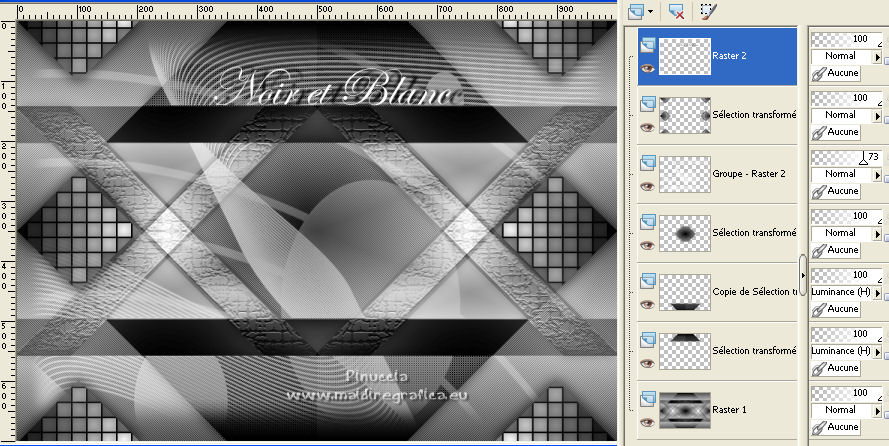Click the New Raster Layer icon
The height and width of the screenshot is (446, 889).
636,11
